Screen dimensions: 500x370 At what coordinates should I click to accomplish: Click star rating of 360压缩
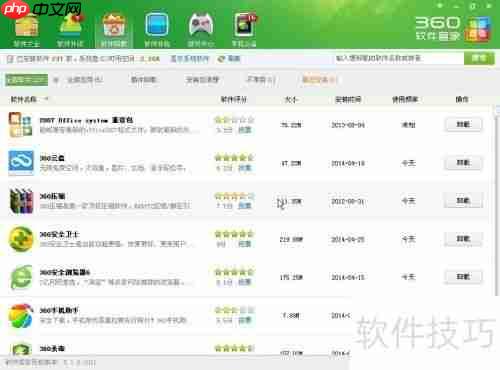tap(234, 196)
